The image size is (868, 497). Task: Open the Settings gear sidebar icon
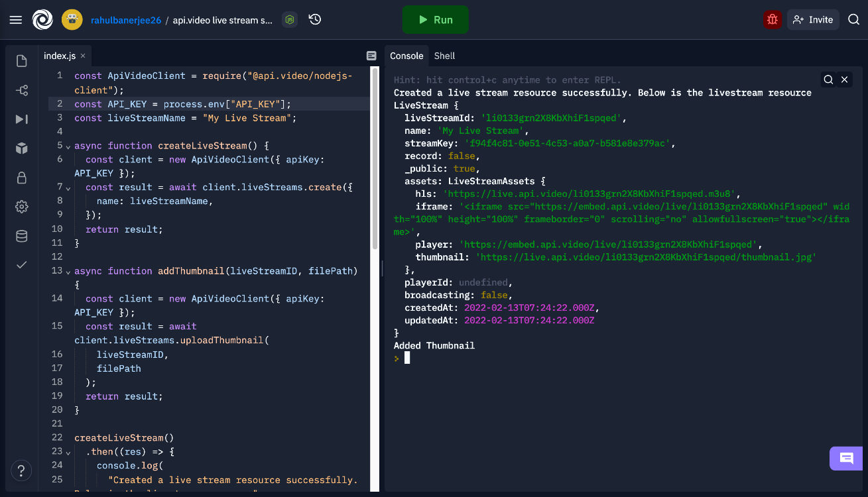point(22,207)
